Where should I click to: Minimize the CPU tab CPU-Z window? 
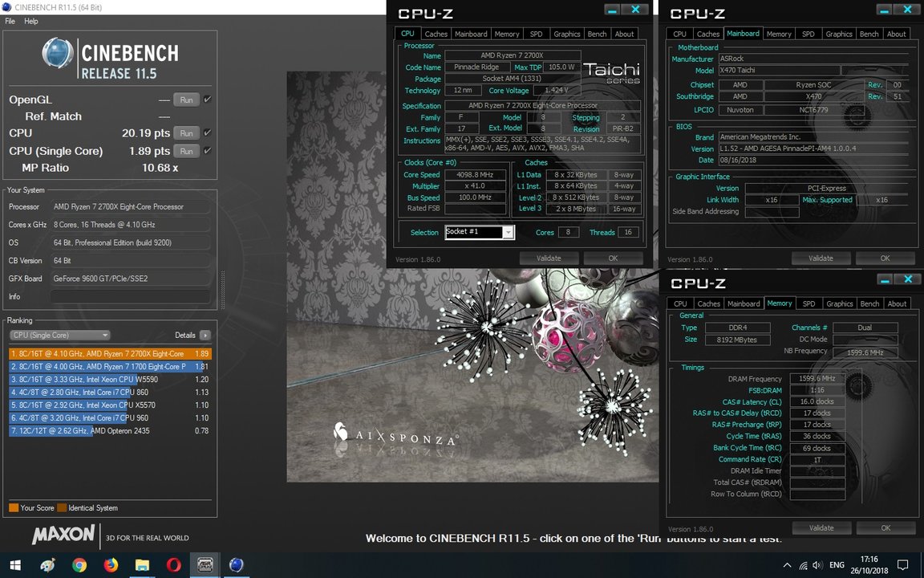613,10
